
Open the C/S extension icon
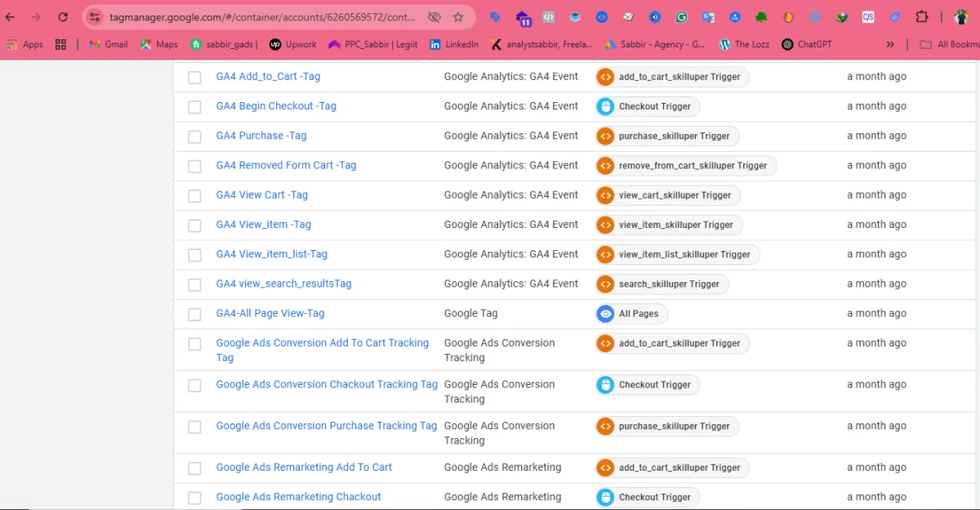868,16
